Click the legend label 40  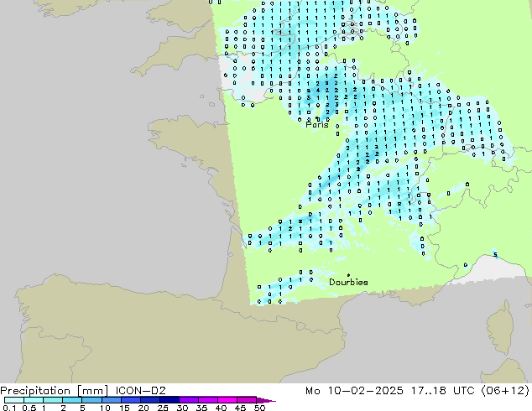click(x=221, y=408)
